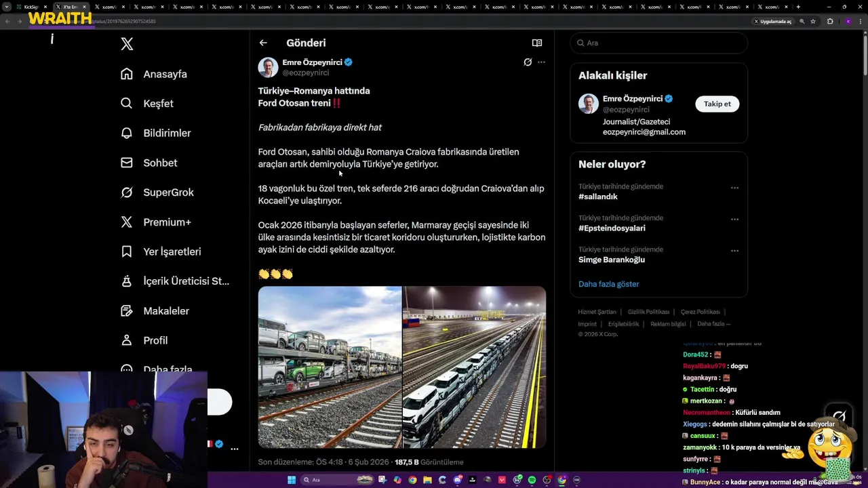Open Emre Özpeynirci in Alakalı kişiler

pyautogui.click(x=633, y=98)
